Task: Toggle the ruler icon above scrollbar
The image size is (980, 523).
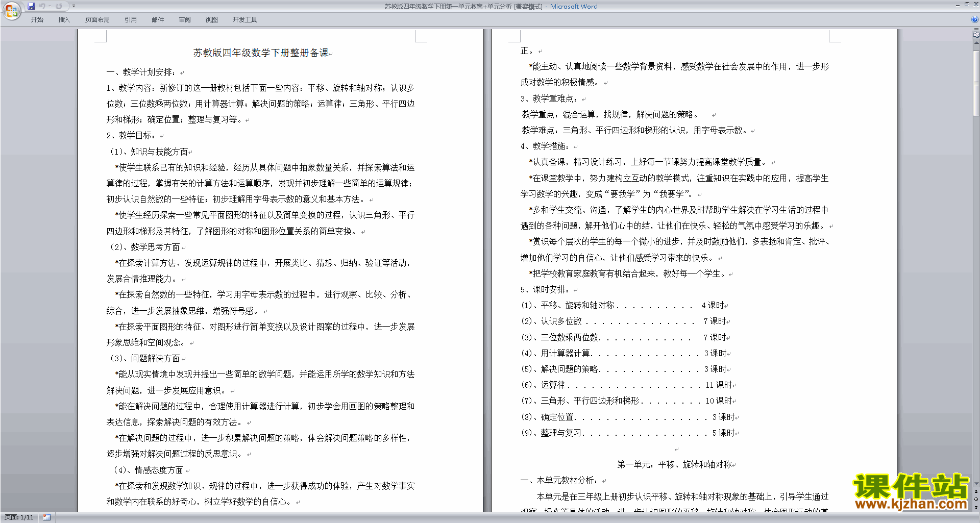Action: point(976,35)
